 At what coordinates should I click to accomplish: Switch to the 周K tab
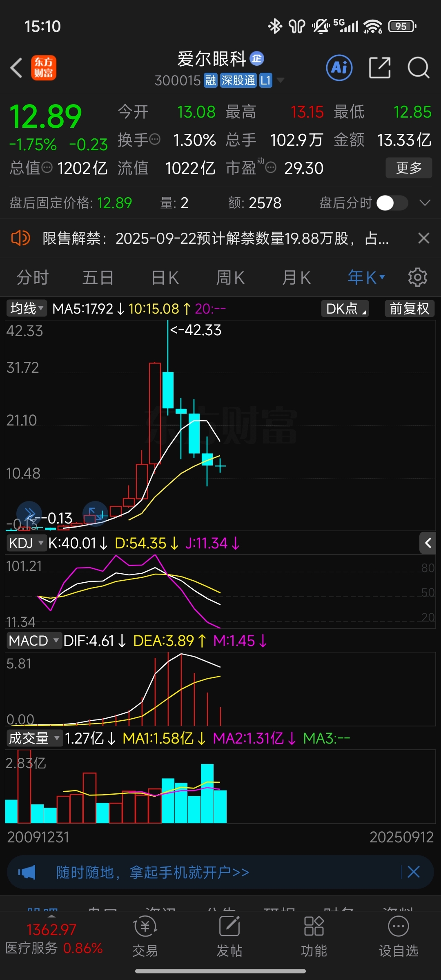pyautogui.click(x=230, y=278)
